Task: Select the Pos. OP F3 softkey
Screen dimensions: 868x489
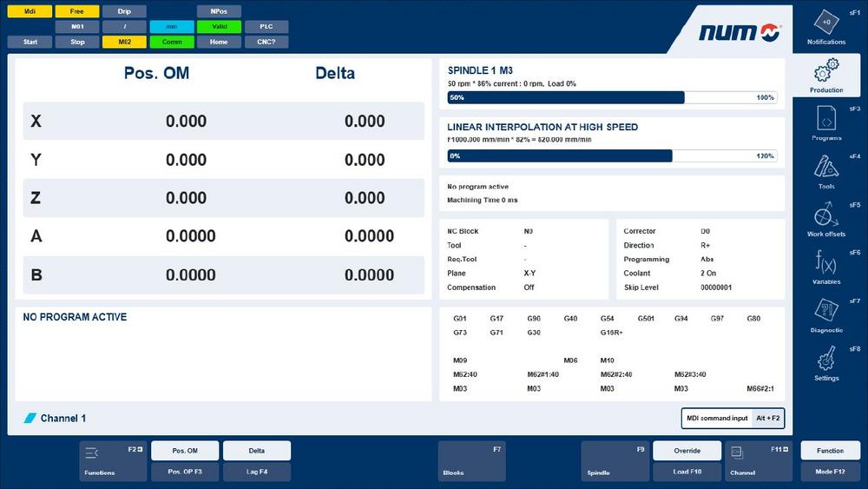Action: pyautogui.click(x=185, y=472)
